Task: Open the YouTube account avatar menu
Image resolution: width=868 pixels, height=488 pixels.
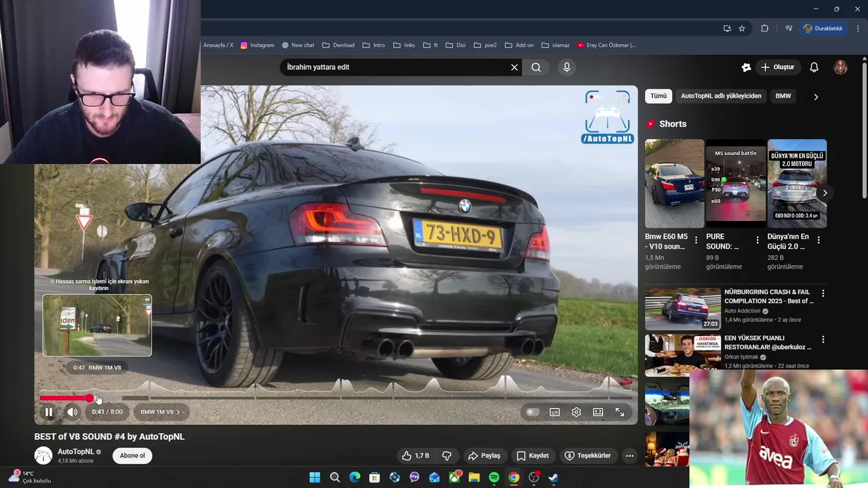Action: [x=840, y=67]
